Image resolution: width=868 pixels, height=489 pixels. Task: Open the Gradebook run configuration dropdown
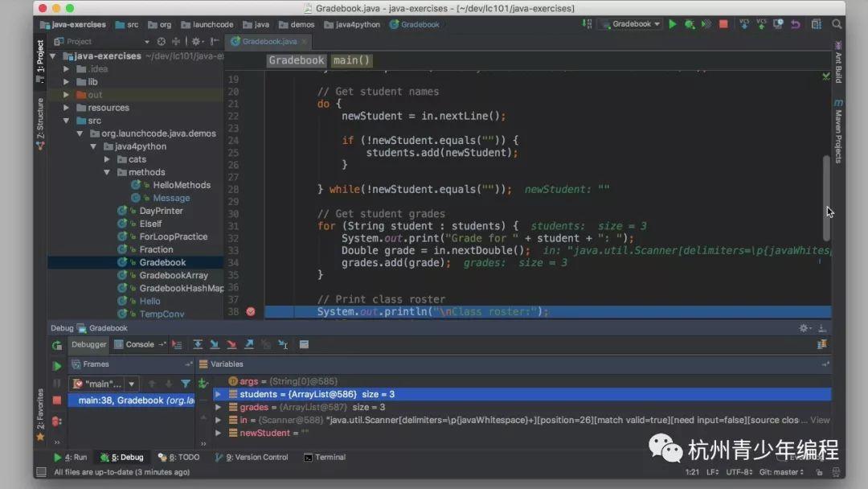point(632,24)
